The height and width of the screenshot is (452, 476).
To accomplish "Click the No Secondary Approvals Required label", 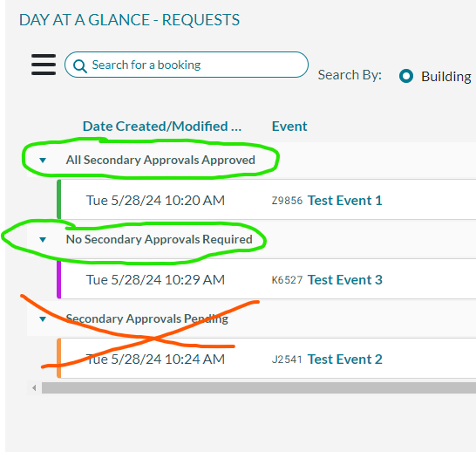I will click(x=159, y=239).
